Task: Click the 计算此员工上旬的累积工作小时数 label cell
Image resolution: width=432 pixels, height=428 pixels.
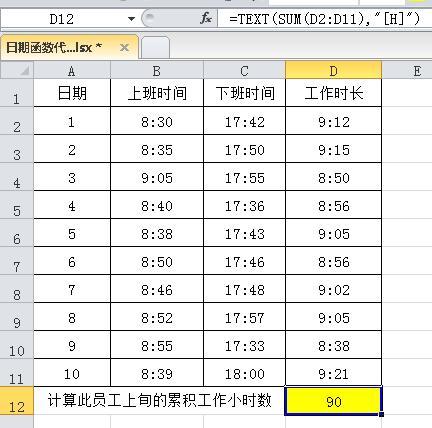Action: [x=159, y=400]
